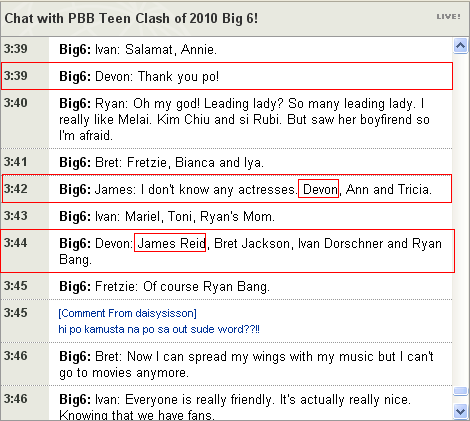Click the scrollbar thumb near bottom
This screenshot has width=470, height=421.
(461, 391)
